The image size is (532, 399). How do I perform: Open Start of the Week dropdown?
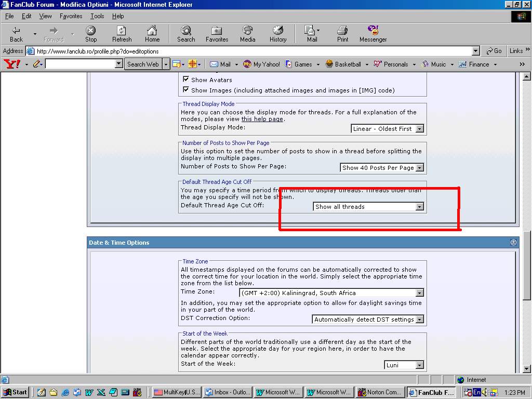[404, 365]
